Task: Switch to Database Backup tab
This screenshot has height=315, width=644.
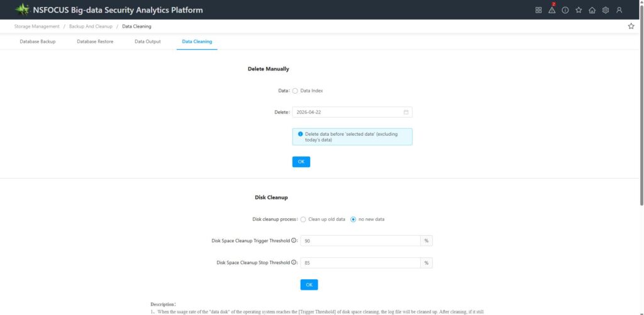Action: (38, 41)
